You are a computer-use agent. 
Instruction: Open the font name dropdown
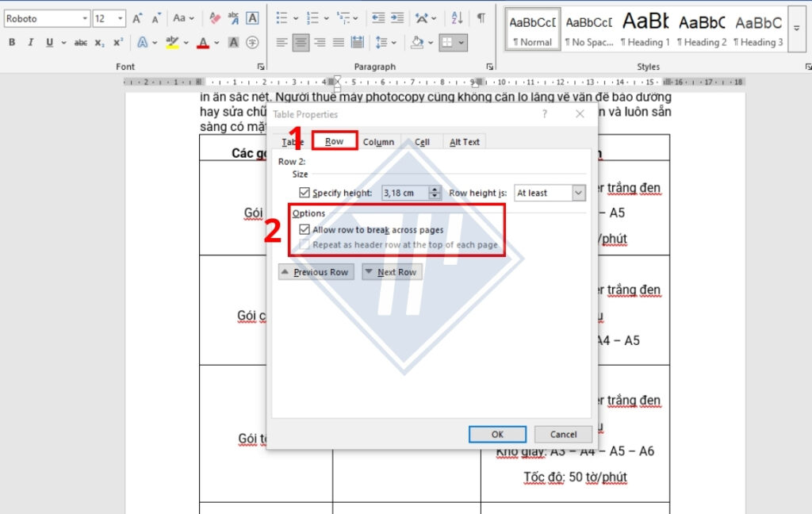(85, 19)
